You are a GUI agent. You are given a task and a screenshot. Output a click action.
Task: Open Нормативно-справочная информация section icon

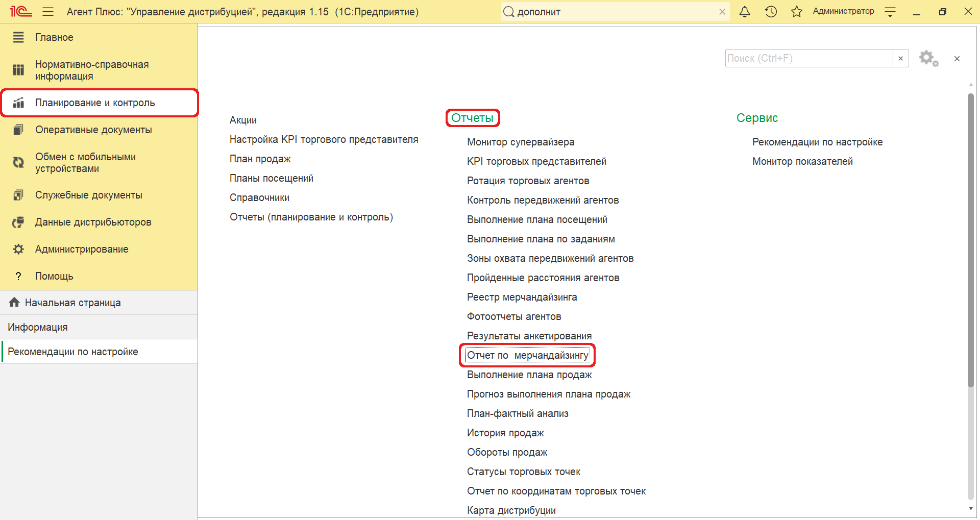(18, 70)
